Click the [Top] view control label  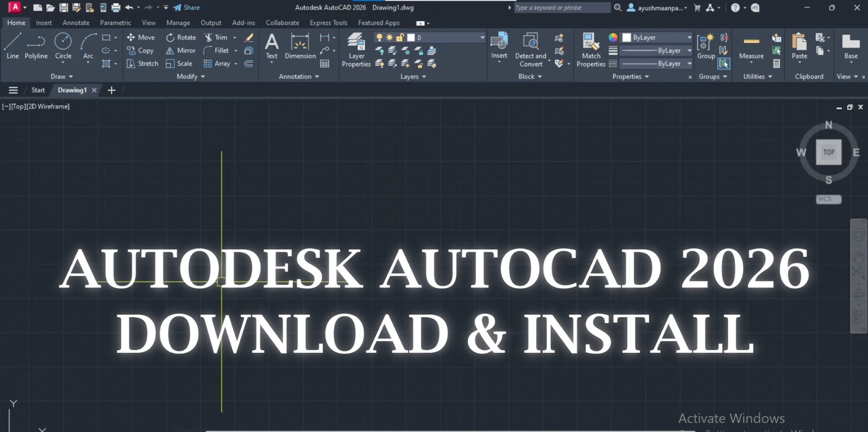[x=18, y=106]
